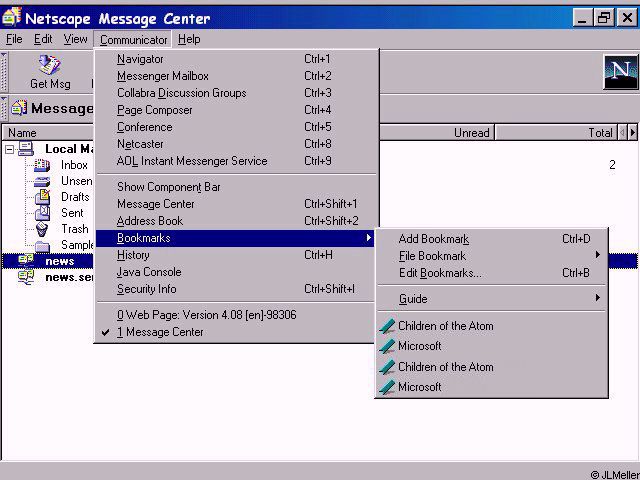The image size is (640, 480).
Task: Select the Inbox folder label
Action: coord(74,165)
